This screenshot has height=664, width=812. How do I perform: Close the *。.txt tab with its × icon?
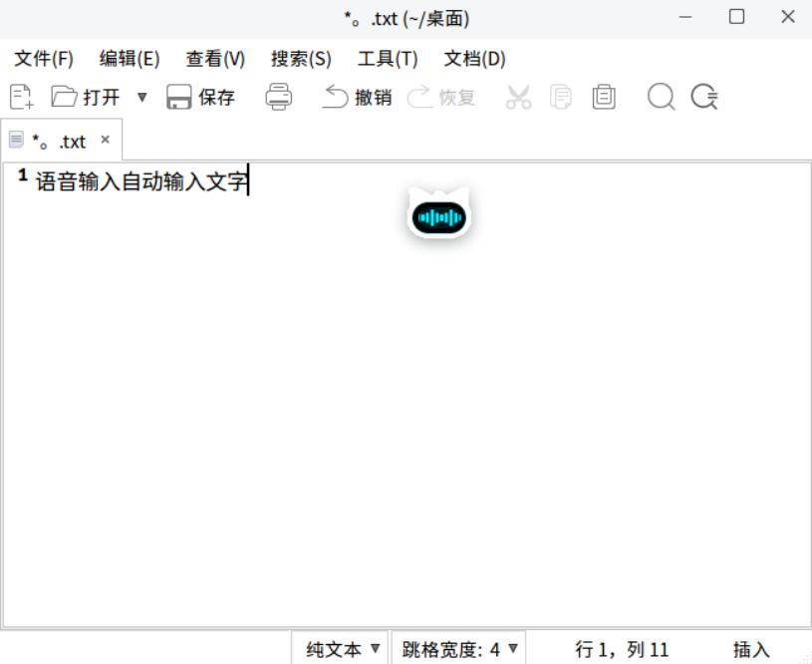[105, 141]
